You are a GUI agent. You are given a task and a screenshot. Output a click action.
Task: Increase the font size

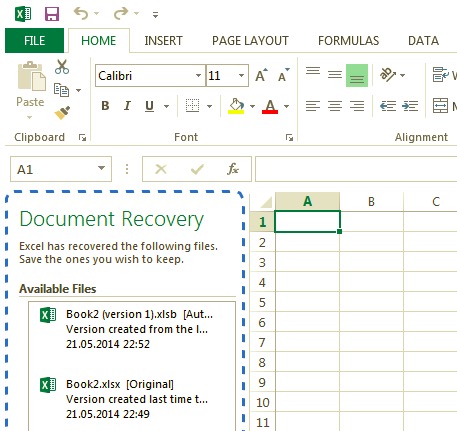tap(261, 75)
